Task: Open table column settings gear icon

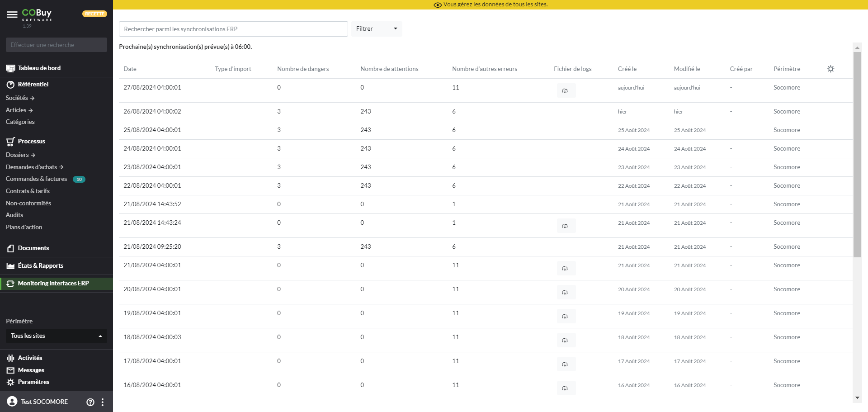Action: 830,69
